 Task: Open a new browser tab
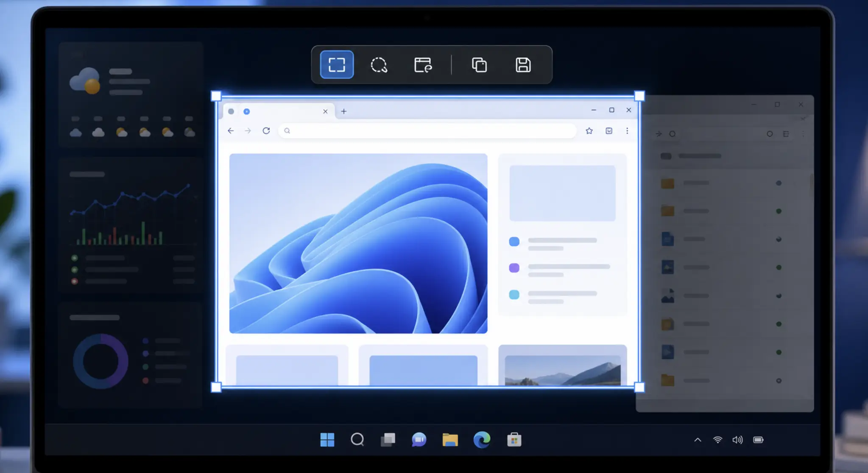pyautogui.click(x=344, y=111)
